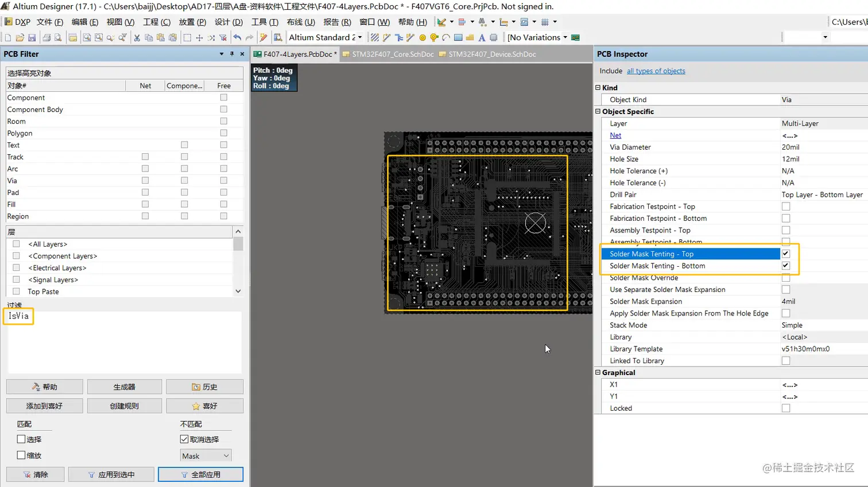This screenshot has height=487, width=868.
Task: Click the 'all types of objects' link
Action: pyautogui.click(x=656, y=71)
